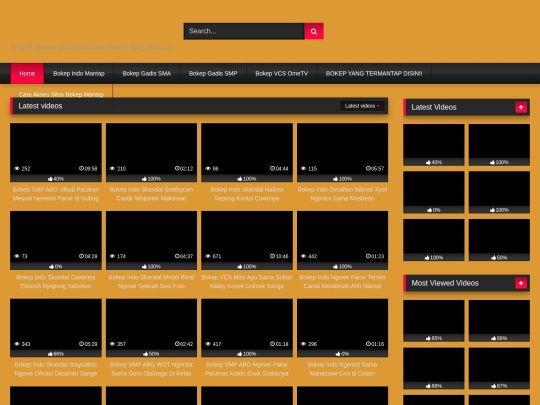Screen dimensions: 540x405
Task: Click the Latest videos main section title
Action: coord(40,106)
